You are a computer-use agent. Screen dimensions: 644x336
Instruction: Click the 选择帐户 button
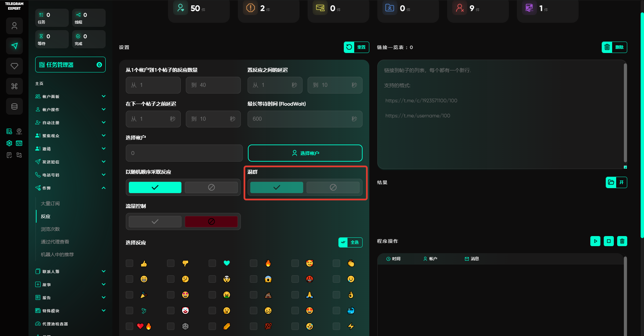[305, 153]
